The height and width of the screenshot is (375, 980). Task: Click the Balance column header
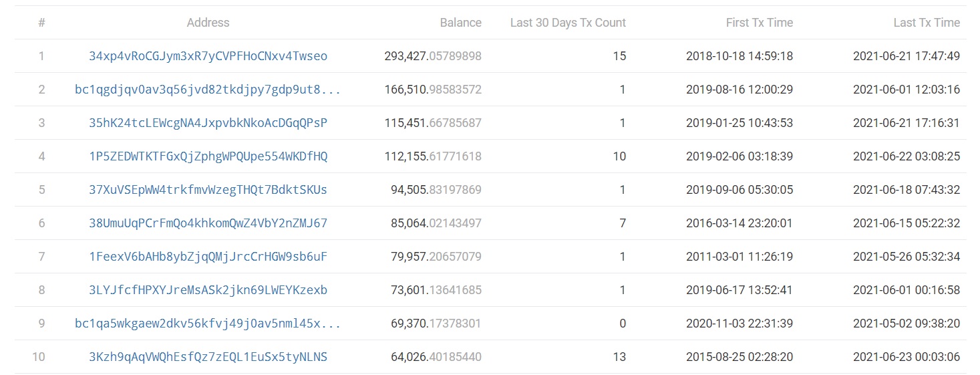pyautogui.click(x=460, y=23)
